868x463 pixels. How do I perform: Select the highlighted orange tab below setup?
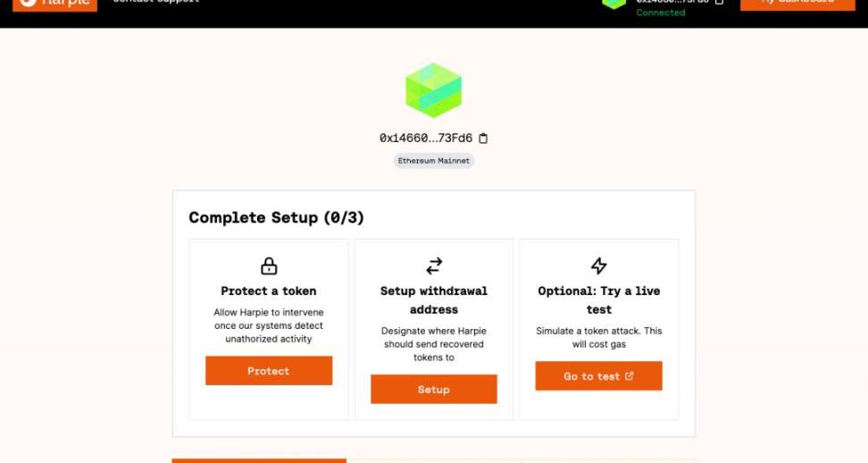[x=259, y=460]
